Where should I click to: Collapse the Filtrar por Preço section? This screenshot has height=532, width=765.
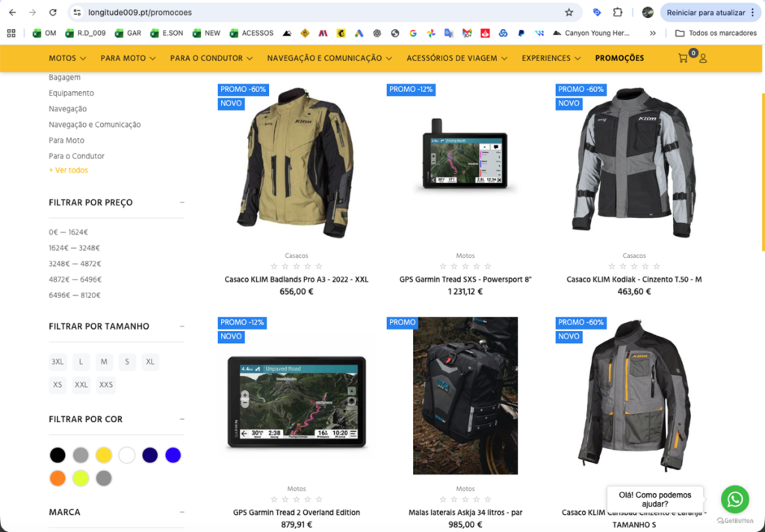click(182, 202)
